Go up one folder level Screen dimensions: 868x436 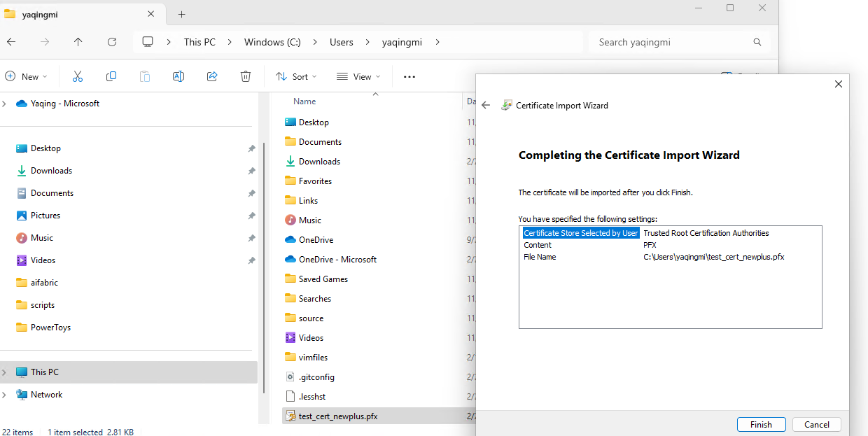pos(78,42)
